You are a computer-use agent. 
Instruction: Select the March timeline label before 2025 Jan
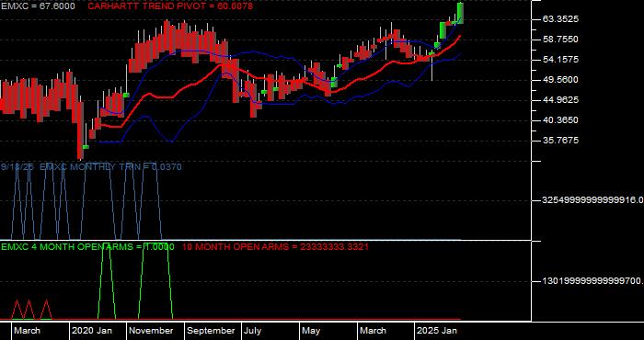pos(373,331)
